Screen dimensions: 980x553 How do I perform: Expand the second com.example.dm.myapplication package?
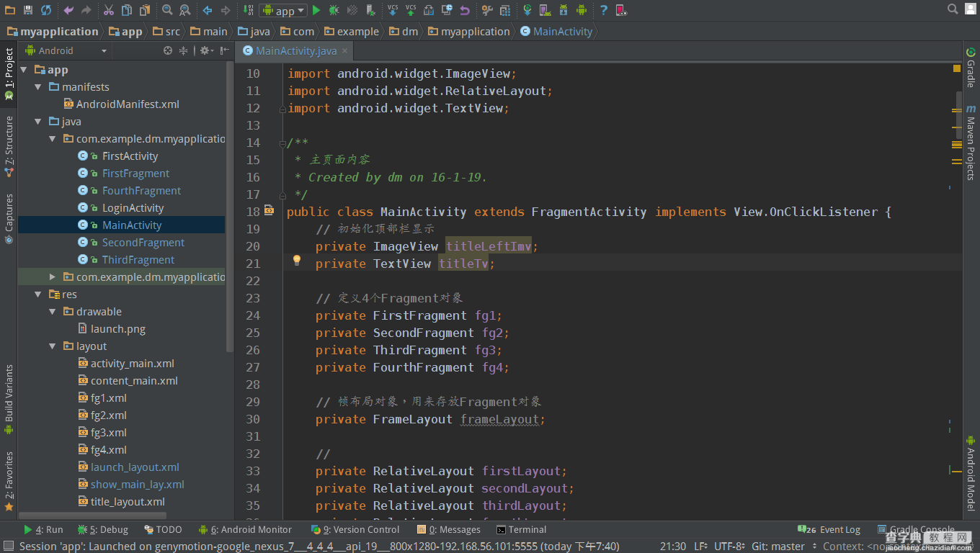[53, 277]
